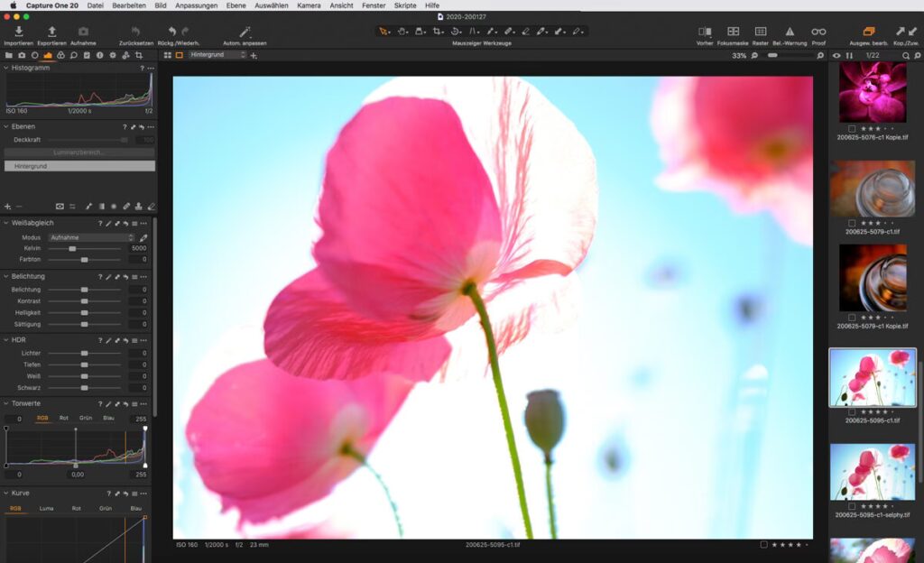Click the Importieren toolbar icon
The image size is (924, 563).
tap(18, 32)
